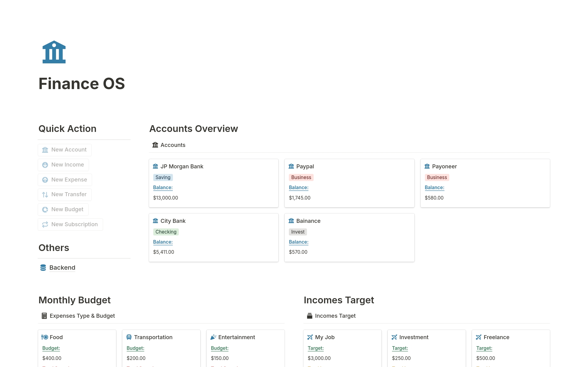Viewport: 588px width, 367px height.
Task: Click the My Job target icon
Action: click(x=310, y=337)
